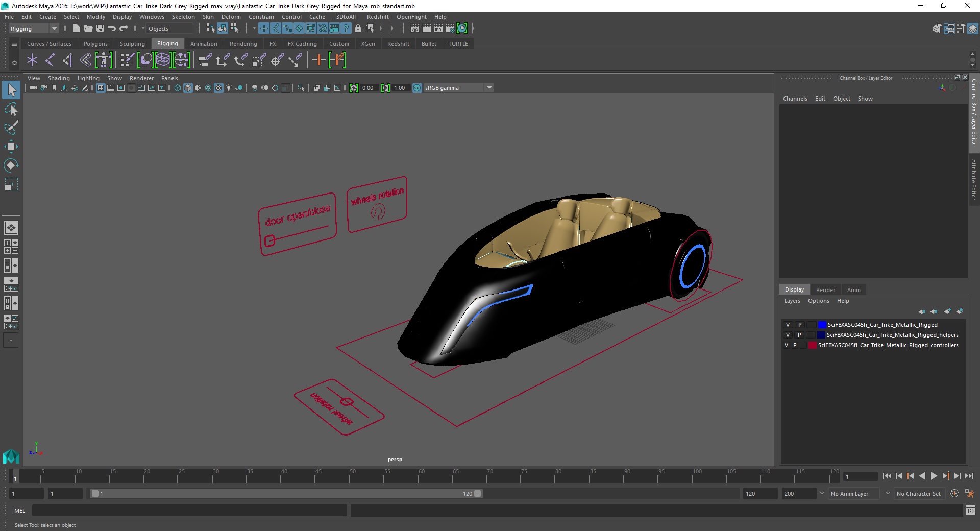The width and height of the screenshot is (980, 531).
Task: Open the Constrain menu
Action: tap(261, 17)
